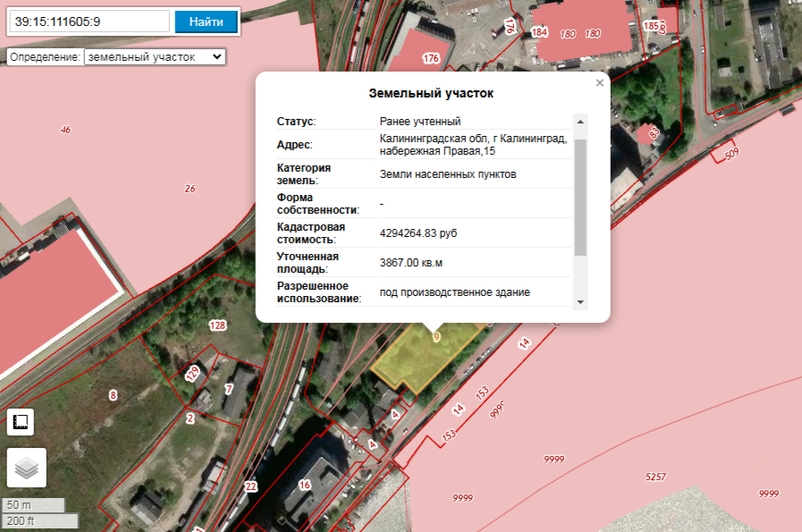The height and width of the screenshot is (532, 802).
Task: Select parcel number 16 on map
Action: [x=305, y=485]
